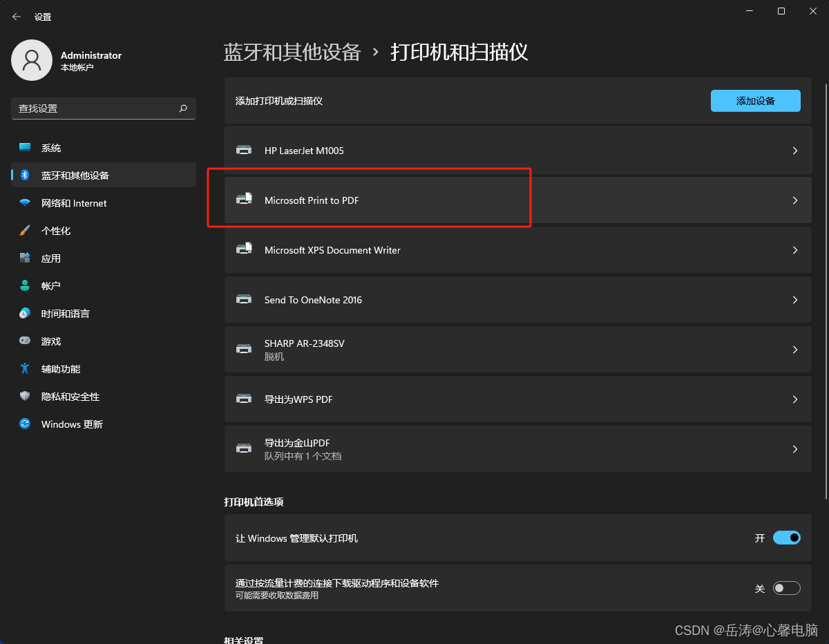The width and height of the screenshot is (829, 644).
Task: Expand SHARP AR-2348SV chevron
Action: (795, 350)
